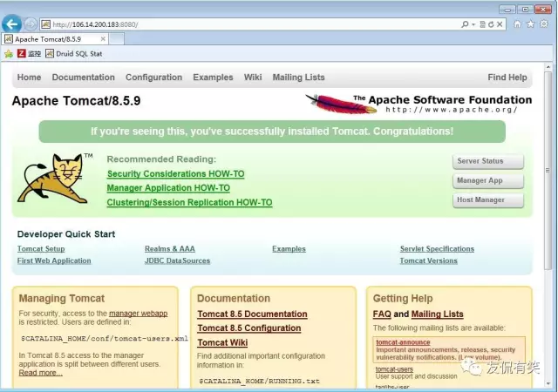Screen dimensions: 558x392
Task: Click the Server Status button
Action: [488, 161]
